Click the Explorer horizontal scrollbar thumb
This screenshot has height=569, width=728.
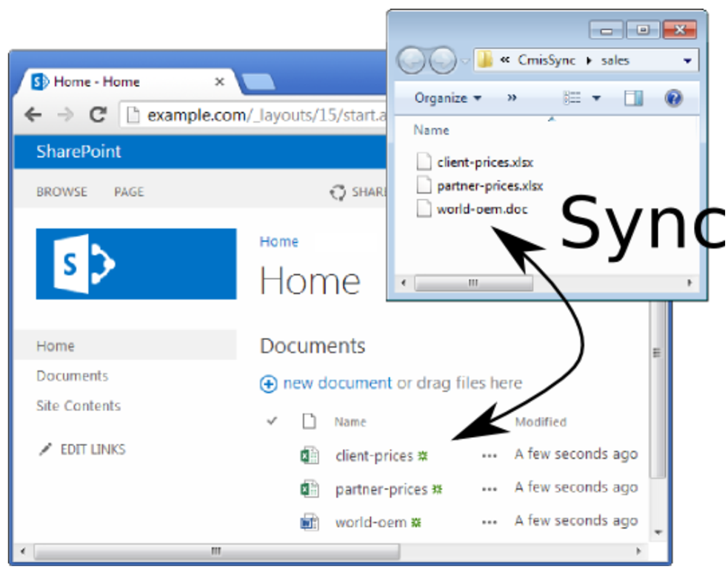[473, 284]
